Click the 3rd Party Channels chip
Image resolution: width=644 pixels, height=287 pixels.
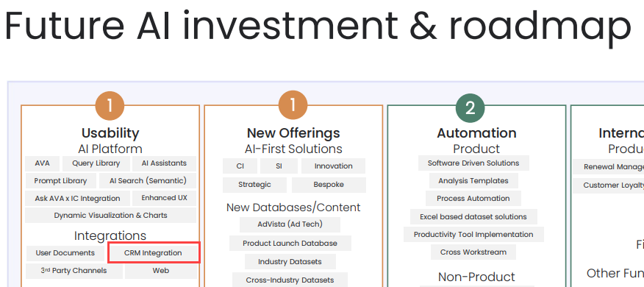point(74,271)
